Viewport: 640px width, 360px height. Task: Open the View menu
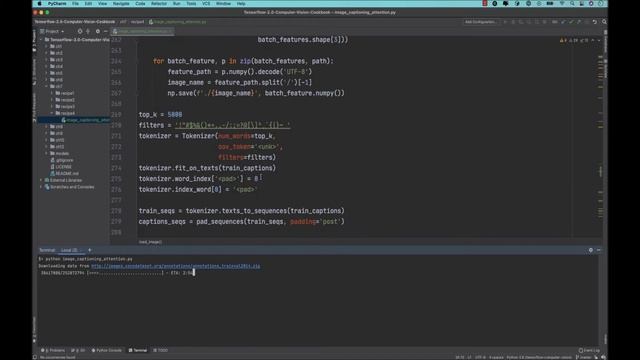click(102, 4)
